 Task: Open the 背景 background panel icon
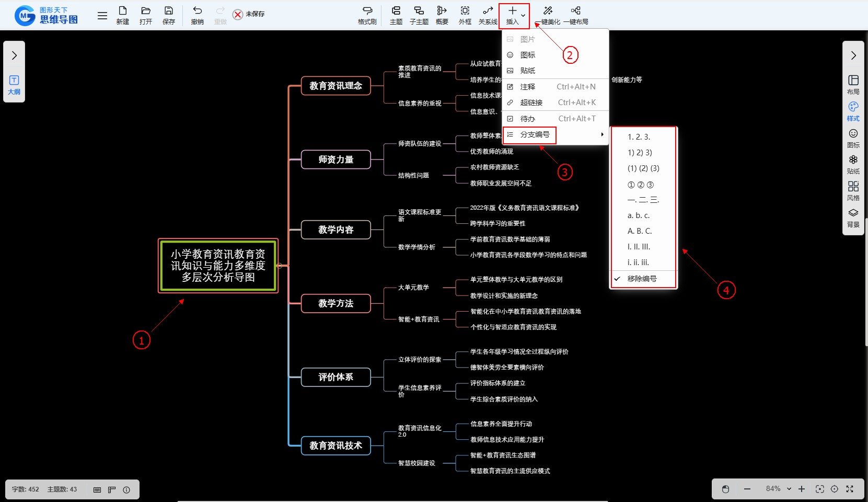[x=853, y=218]
